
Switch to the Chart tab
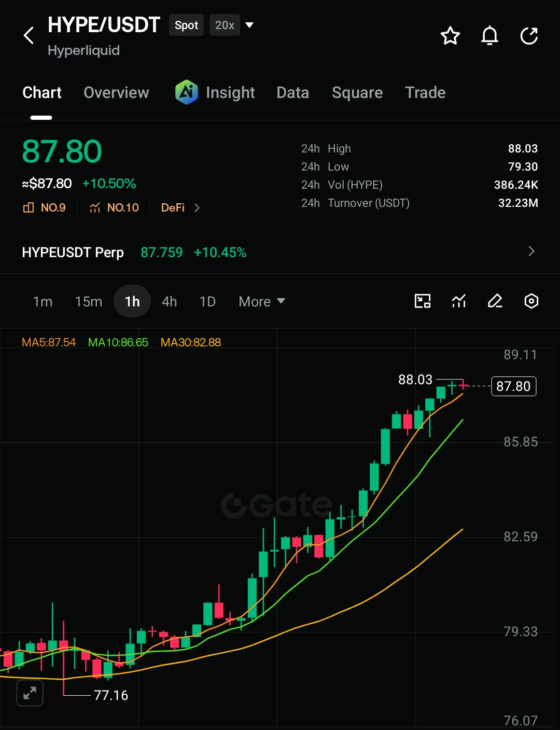pos(42,92)
